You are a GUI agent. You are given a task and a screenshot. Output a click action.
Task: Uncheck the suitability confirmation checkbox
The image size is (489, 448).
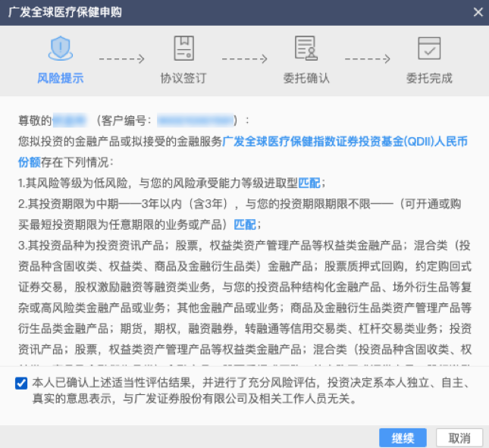pos(21,384)
